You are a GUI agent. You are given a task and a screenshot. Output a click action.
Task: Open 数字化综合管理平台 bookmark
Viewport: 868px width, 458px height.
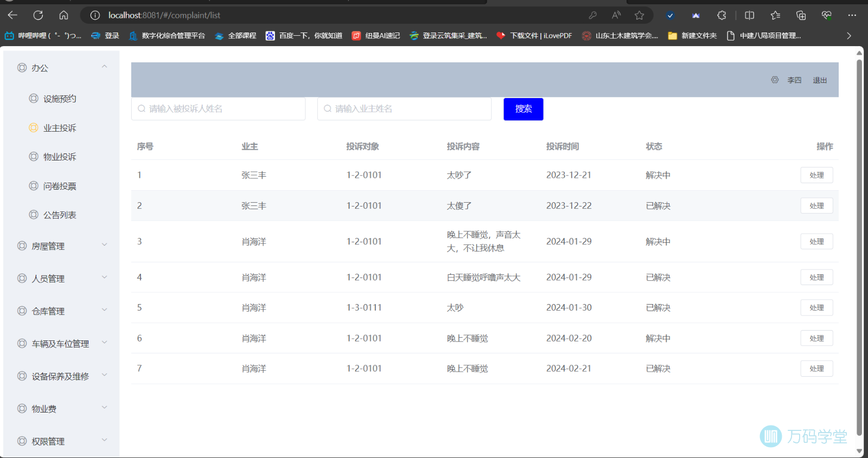click(167, 36)
